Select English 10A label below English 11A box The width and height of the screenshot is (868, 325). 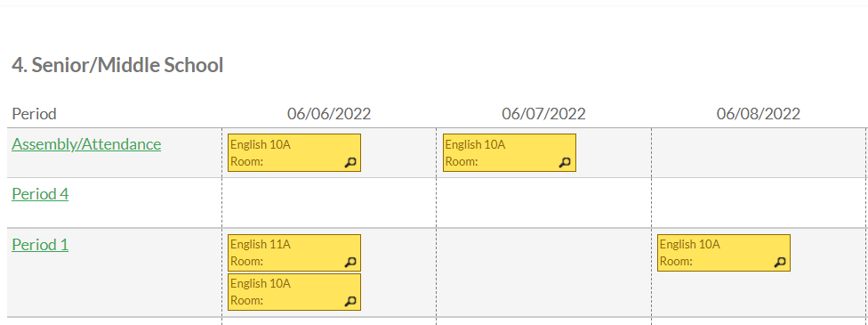261,283
